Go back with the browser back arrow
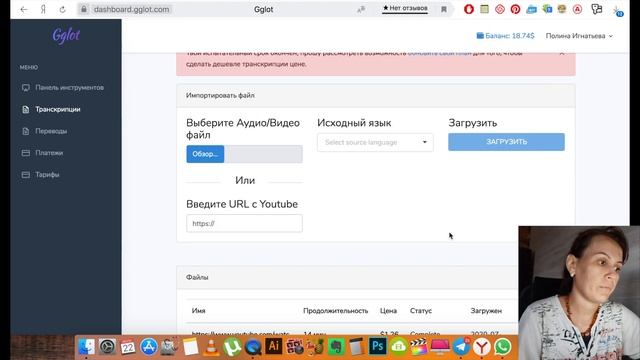The width and height of the screenshot is (640, 360). pos(24,9)
